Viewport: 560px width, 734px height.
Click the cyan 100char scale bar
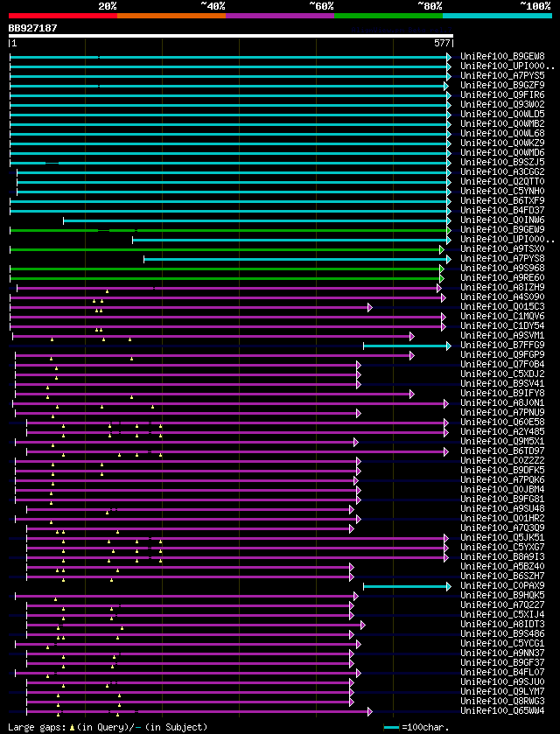[391, 728]
